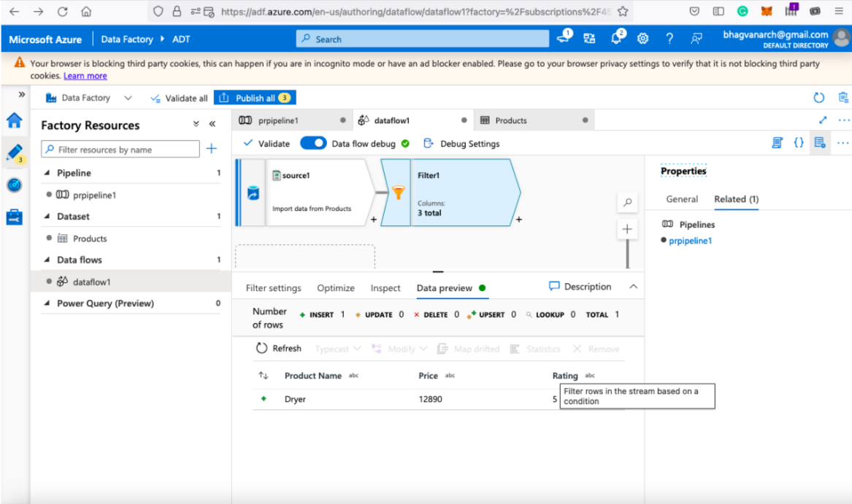The image size is (852, 504).
Task: Open the Monitor hub icon in left rail
Action: tap(15, 185)
